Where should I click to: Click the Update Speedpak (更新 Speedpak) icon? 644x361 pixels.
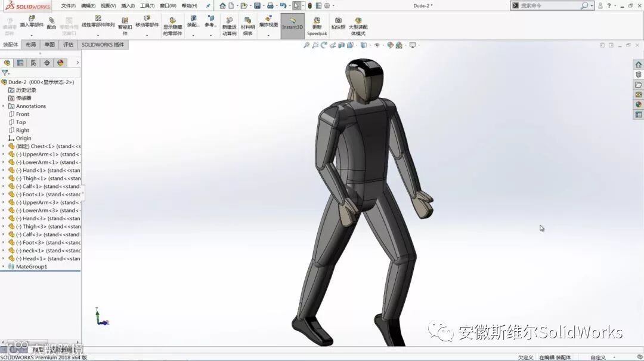[317, 20]
